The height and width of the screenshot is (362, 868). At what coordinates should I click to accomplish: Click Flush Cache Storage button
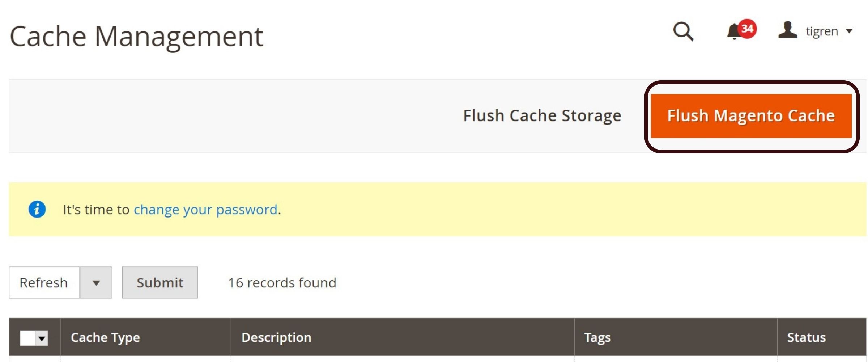542,116
